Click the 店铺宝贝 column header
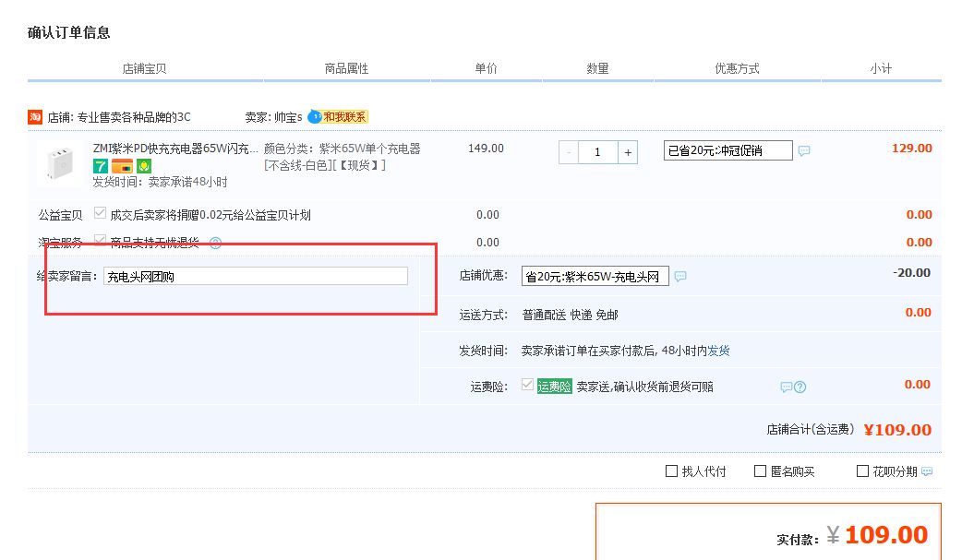Viewport: 974px width, 560px height. click(144, 68)
